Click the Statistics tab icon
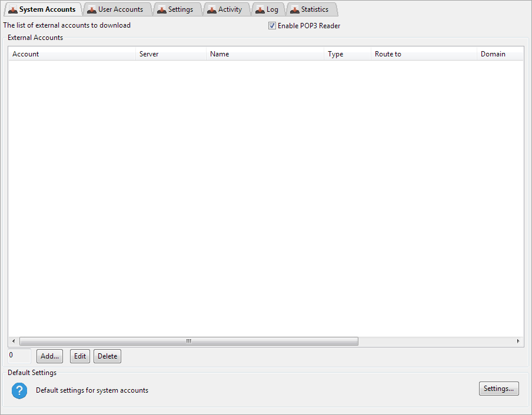The height and width of the screenshot is (415, 532). click(x=294, y=9)
